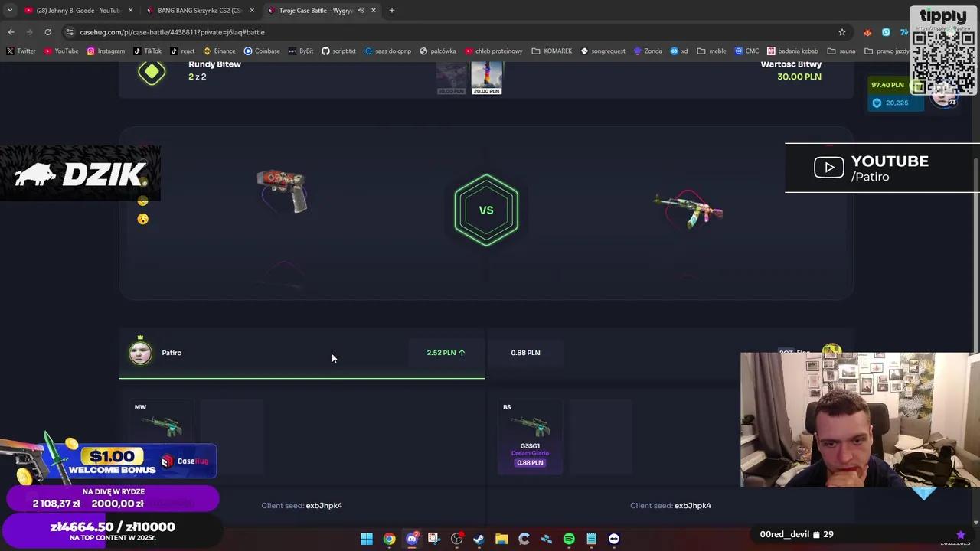The width and height of the screenshot is (980, 551).
Task: Open the saas do cpnp bookmark
Action: tap(388, 51)
